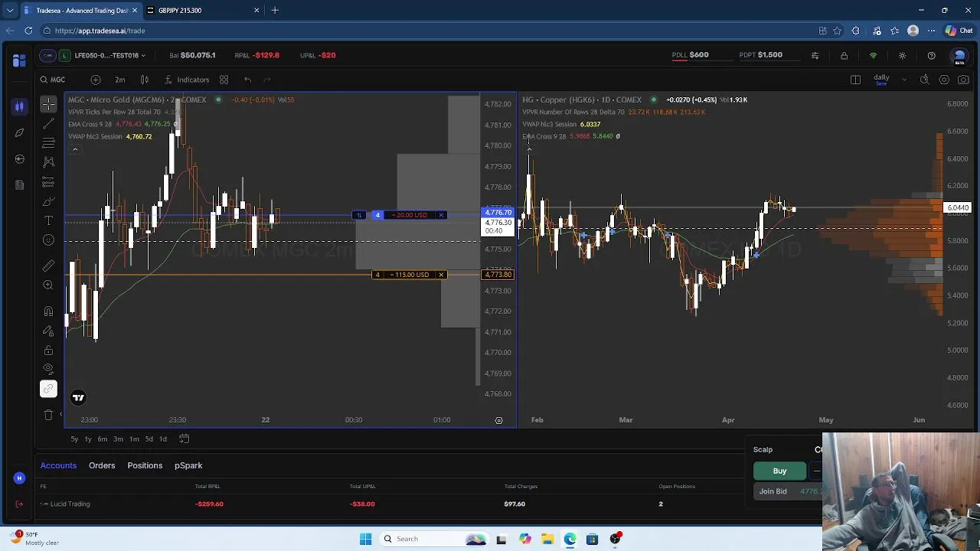
Task: Open the chart settings hexagon icon
Action: click(x=944, y=80)
